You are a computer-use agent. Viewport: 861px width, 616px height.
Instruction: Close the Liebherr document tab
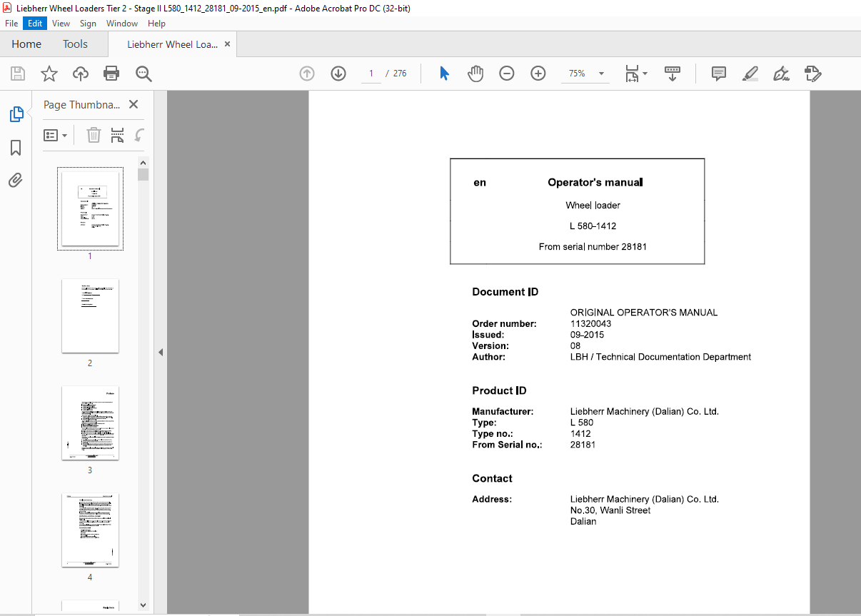coord(228,44)
